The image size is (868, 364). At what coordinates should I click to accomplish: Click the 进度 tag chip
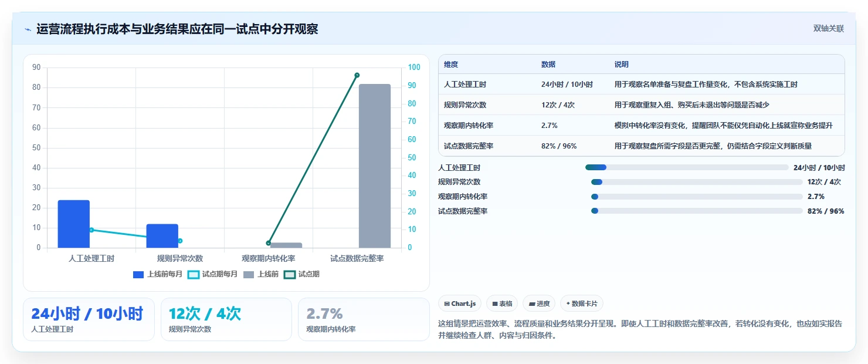coord(539,304)
